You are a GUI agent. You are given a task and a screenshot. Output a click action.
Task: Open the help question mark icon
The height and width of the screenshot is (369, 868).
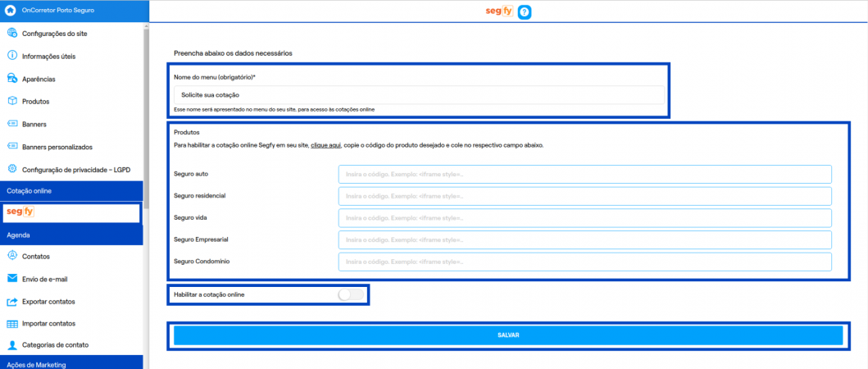pos(525,11)
